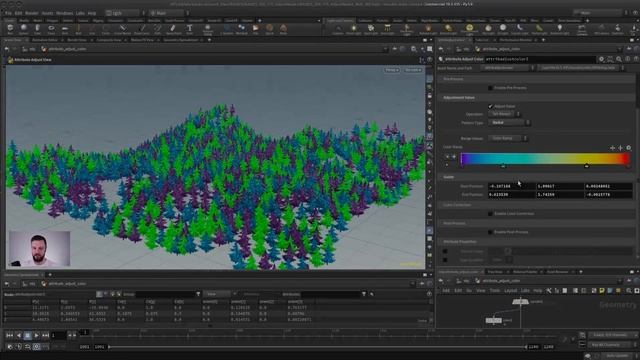Open the Range Values dropdown
This screenshot has width=640, height=360.
508,138
